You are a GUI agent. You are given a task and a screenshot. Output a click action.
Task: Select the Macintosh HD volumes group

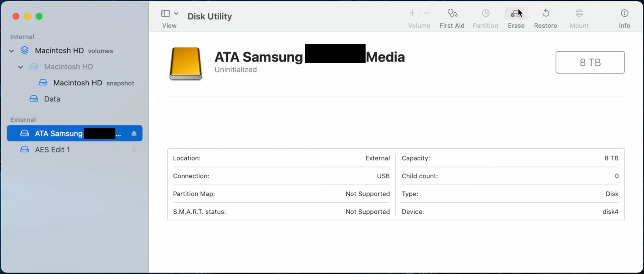(75, 50)
